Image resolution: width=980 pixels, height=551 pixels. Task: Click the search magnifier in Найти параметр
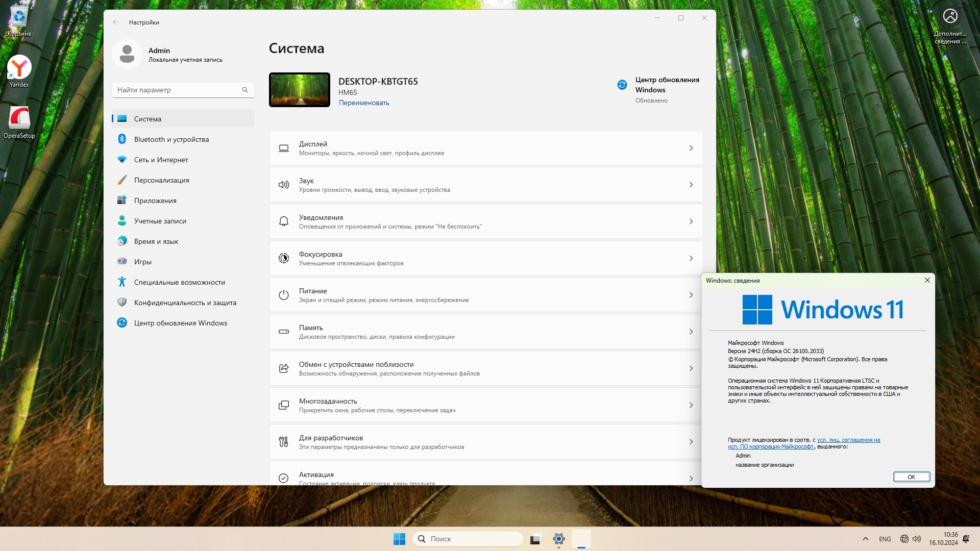tap(245, 90)
